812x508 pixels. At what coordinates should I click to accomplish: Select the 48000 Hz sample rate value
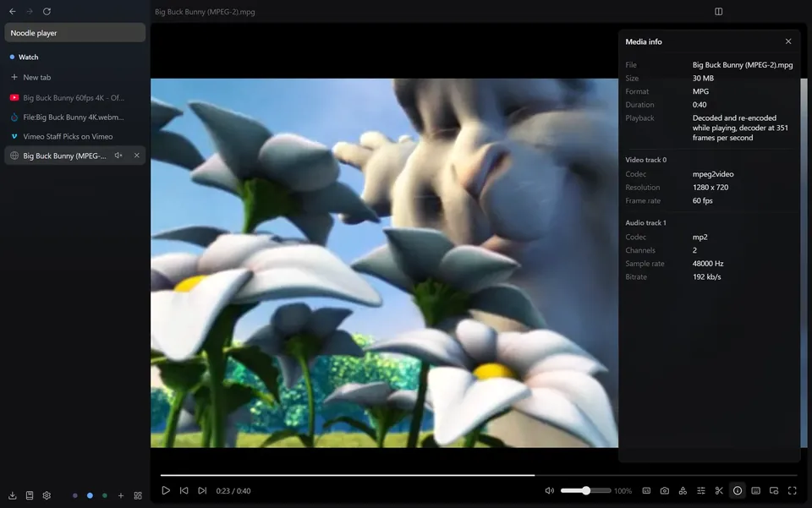708,264
